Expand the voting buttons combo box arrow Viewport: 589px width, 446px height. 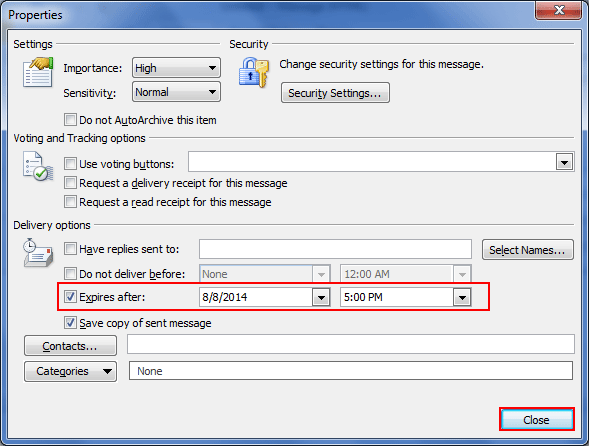(x=564, y=163)
